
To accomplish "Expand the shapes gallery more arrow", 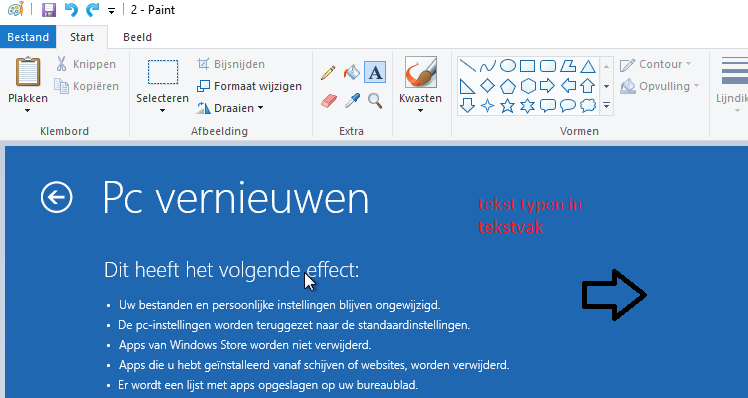I will click(x=606, y=105).
